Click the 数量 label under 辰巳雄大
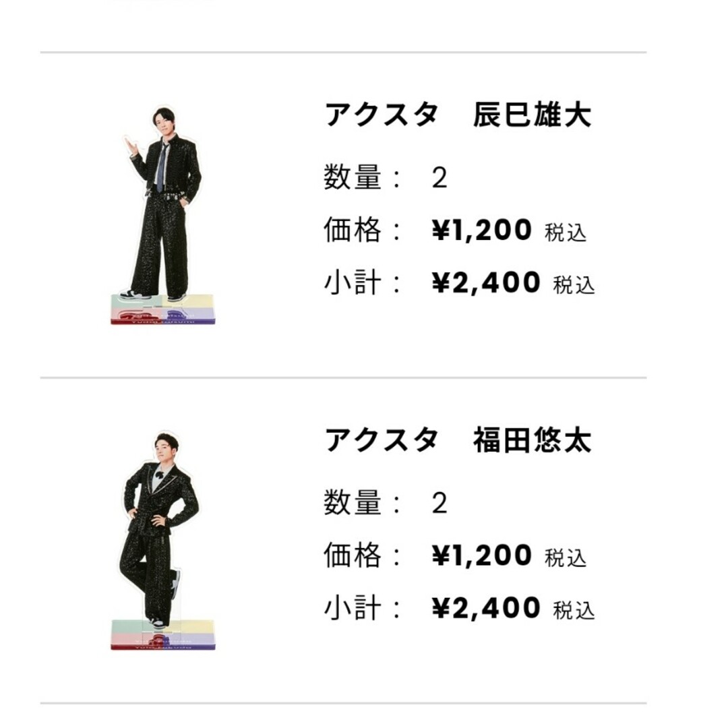The height and width of the screenshot is (728, 728). click(353, 177)
